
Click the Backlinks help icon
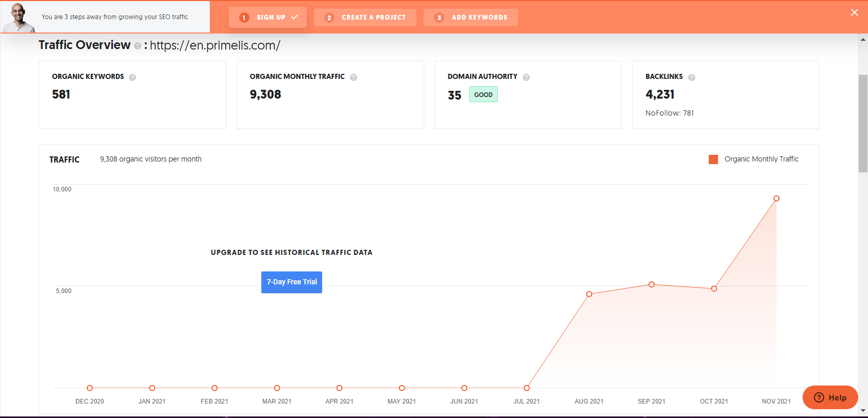(x=692, y=77)
